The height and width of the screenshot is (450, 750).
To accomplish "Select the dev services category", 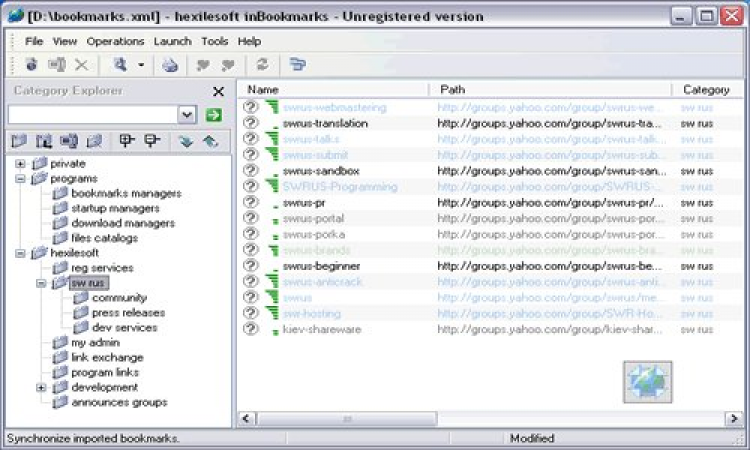I will tap(124, 328).
